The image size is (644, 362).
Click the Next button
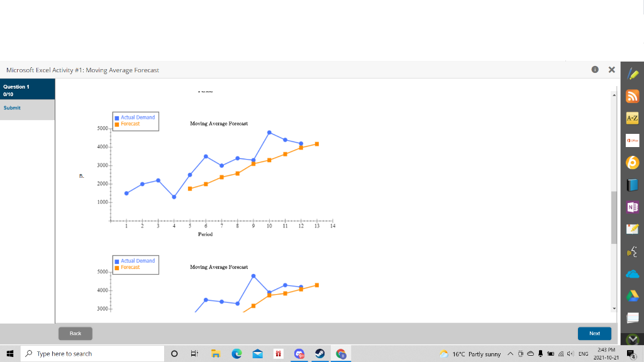click(x=594, y=333)
